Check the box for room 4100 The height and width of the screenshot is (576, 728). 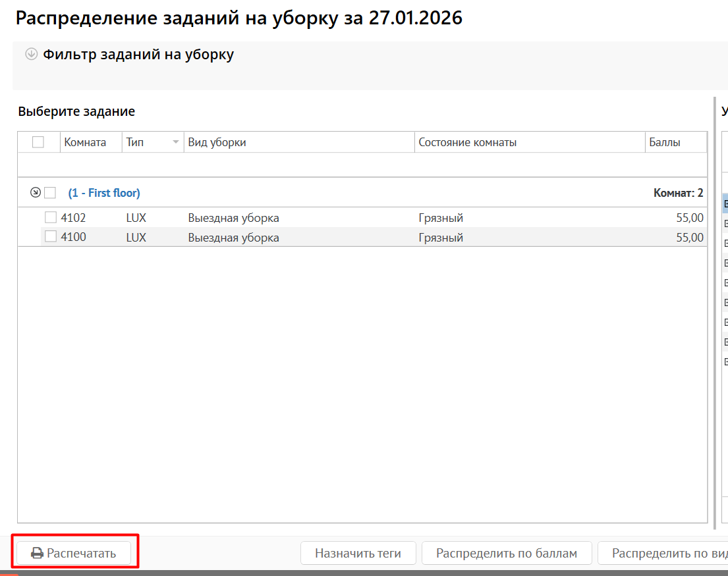pyautogui.click(x=51, y=237)
